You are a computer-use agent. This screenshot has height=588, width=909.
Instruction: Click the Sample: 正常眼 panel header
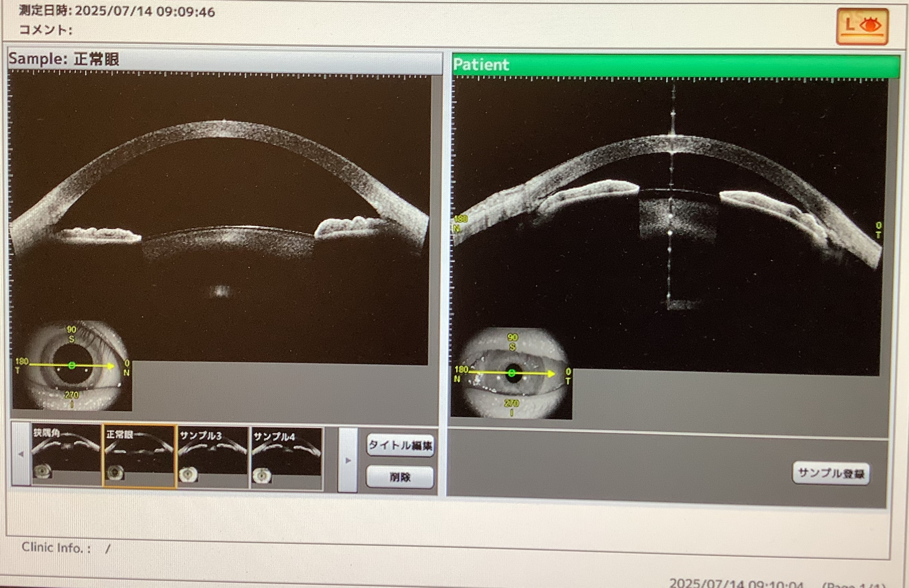point(225,59)
